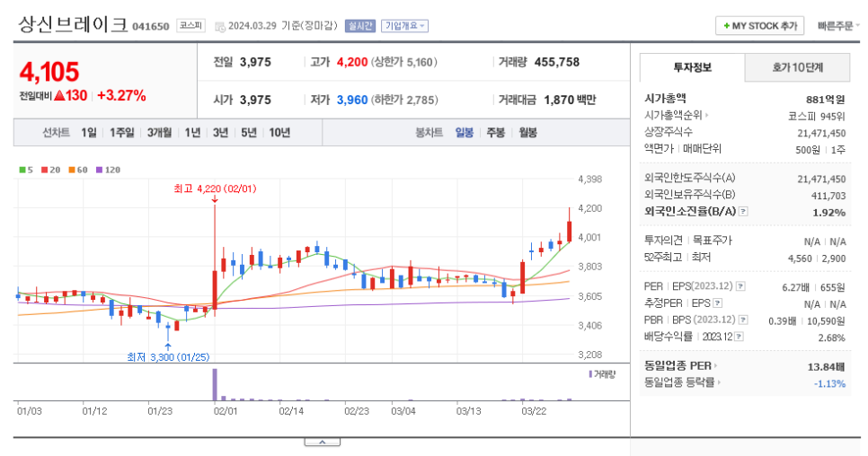Click the 동일업종 등락률 value -1.13%
868x456 pixels.
pos(829,383)
